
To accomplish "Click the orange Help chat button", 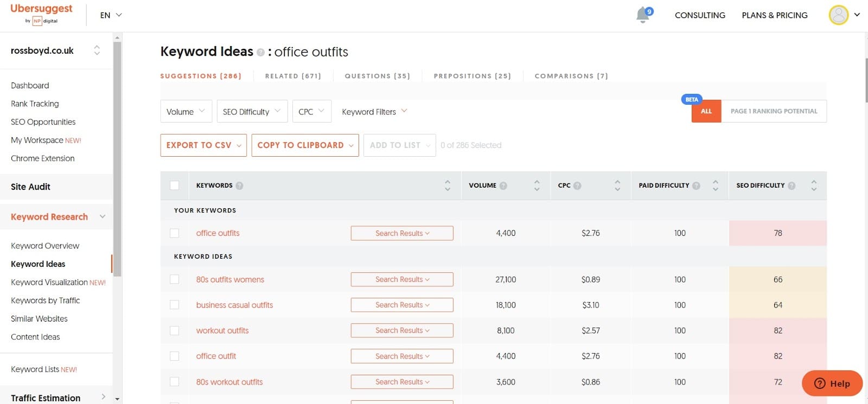I will pyautogui.click(x=832, y=383).
